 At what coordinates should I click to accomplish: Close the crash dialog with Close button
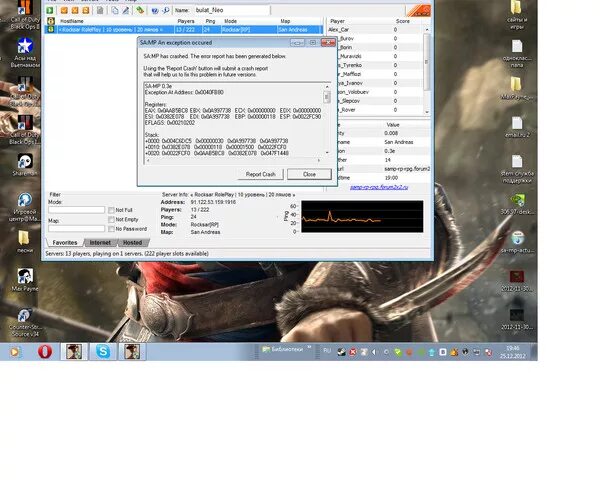[x=309, y=174]
